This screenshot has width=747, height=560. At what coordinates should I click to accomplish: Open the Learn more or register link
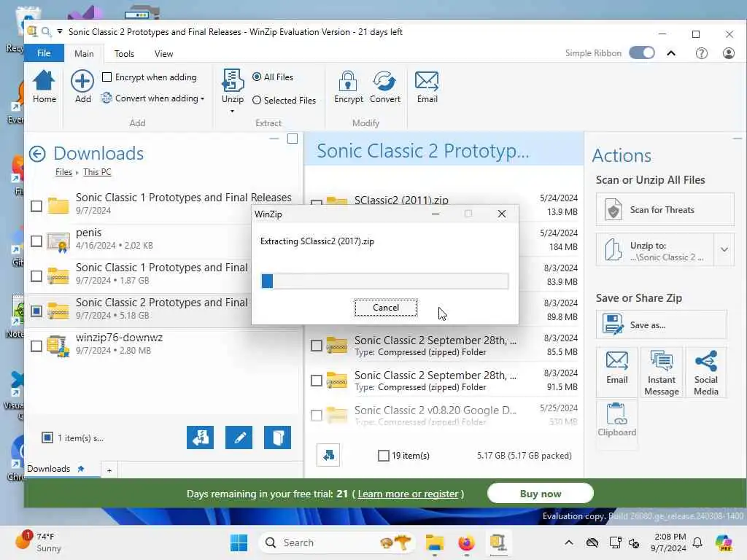[408, 494]
